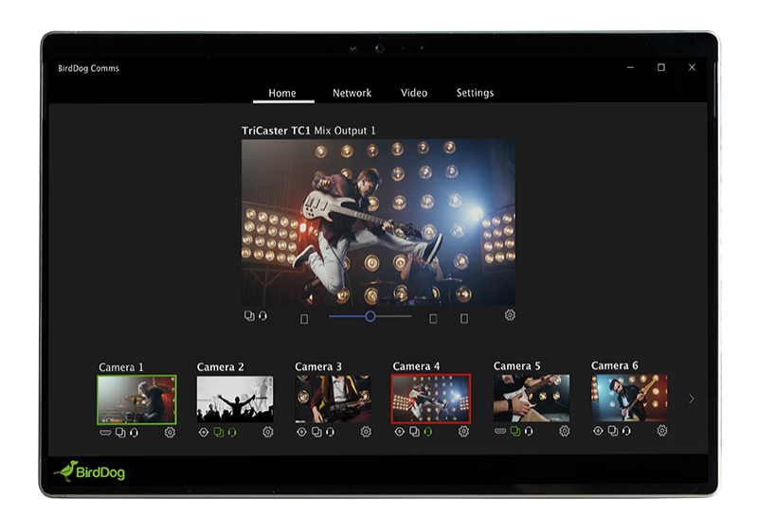Select the Camera 2 crowd thumbnail
This screenshot has width=758, height=532.
point(235,399)
